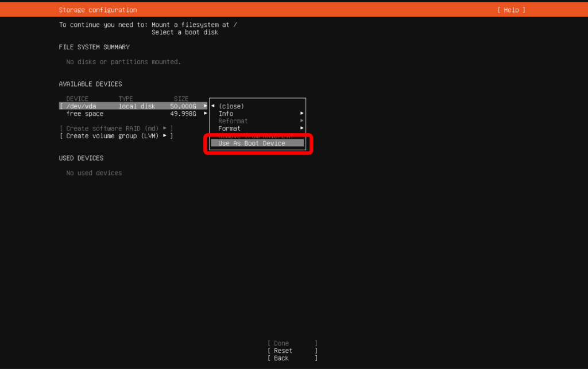
Task: Click the 'Storage configuration' title
Action: tap(98, 10)
